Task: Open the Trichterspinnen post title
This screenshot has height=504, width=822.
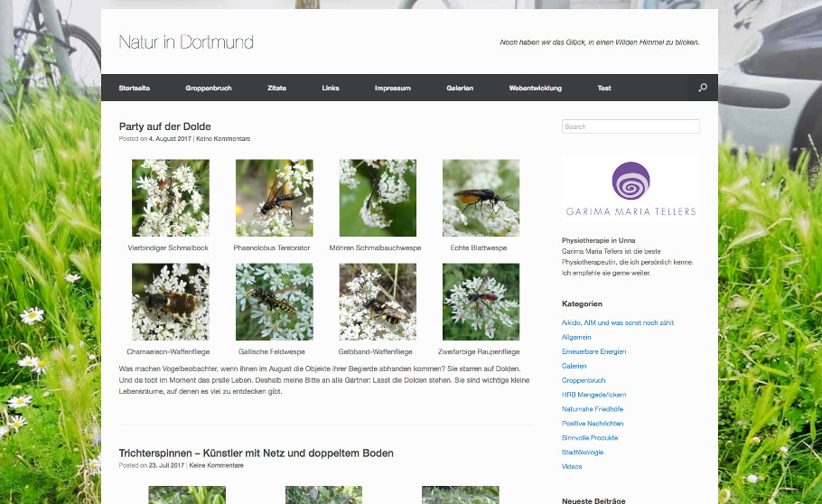Action: tap(256, 453)
